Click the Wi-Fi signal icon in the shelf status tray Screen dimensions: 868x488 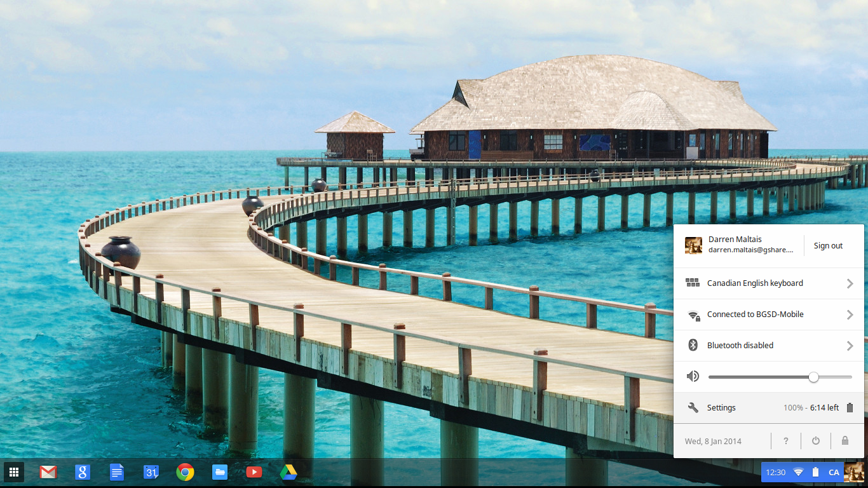tap(798, 472)
